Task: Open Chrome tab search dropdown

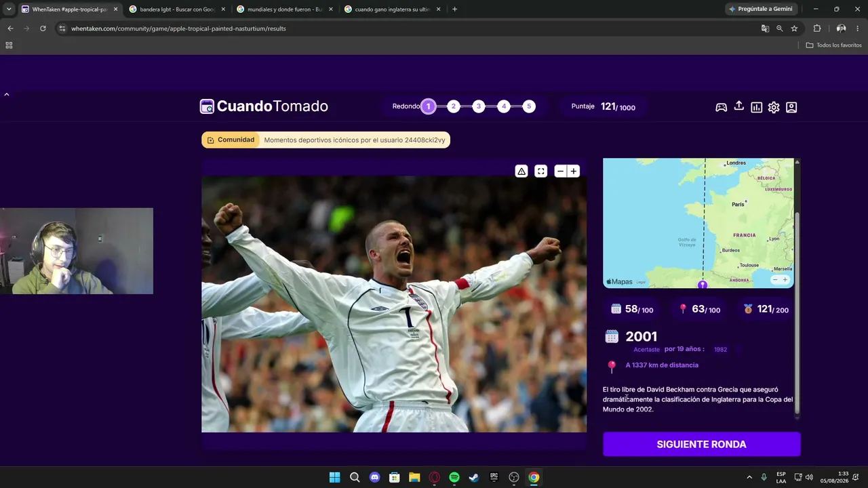Action: click(9, 9)
